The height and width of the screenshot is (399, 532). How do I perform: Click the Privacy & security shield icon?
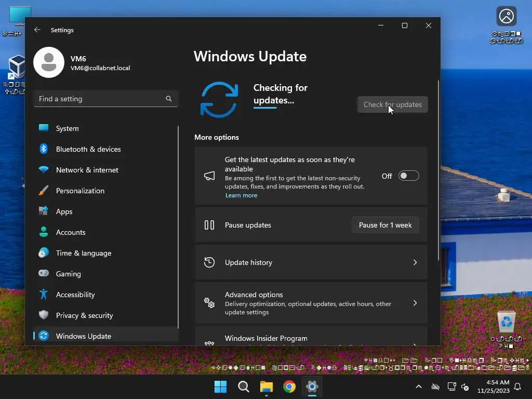coord(44,315)
